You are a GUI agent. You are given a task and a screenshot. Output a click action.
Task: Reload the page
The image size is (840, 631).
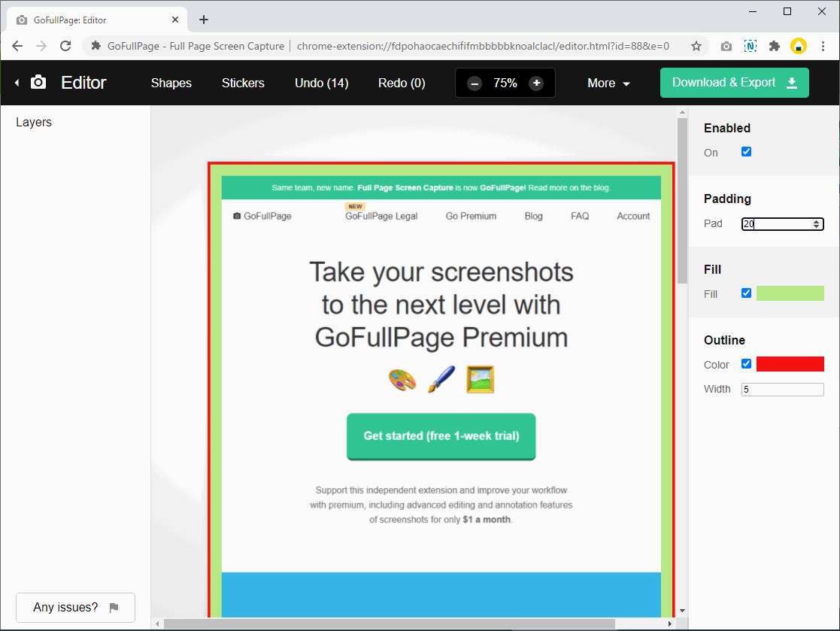pos(65,46)
